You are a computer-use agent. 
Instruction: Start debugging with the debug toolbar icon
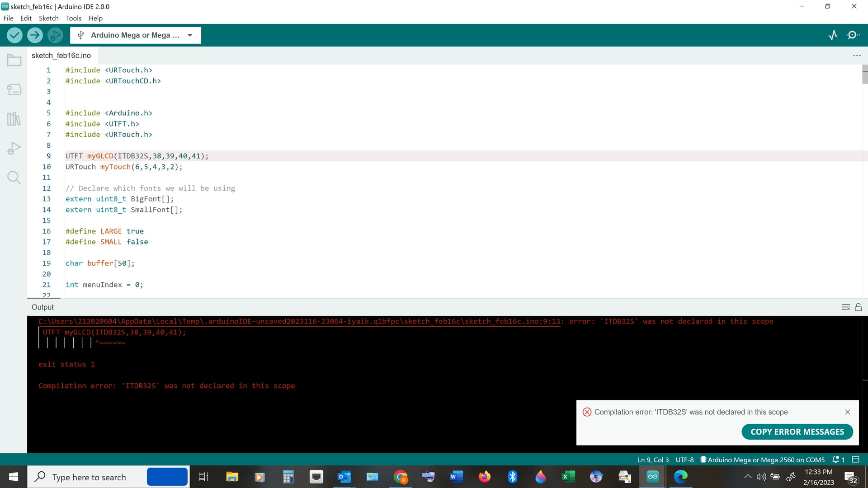(x=55, y=35)
